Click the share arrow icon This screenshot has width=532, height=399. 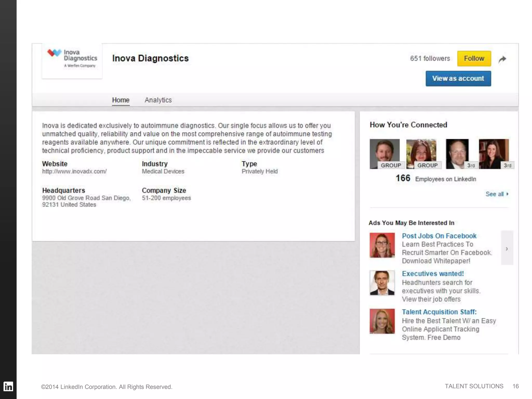click(502, 59)
